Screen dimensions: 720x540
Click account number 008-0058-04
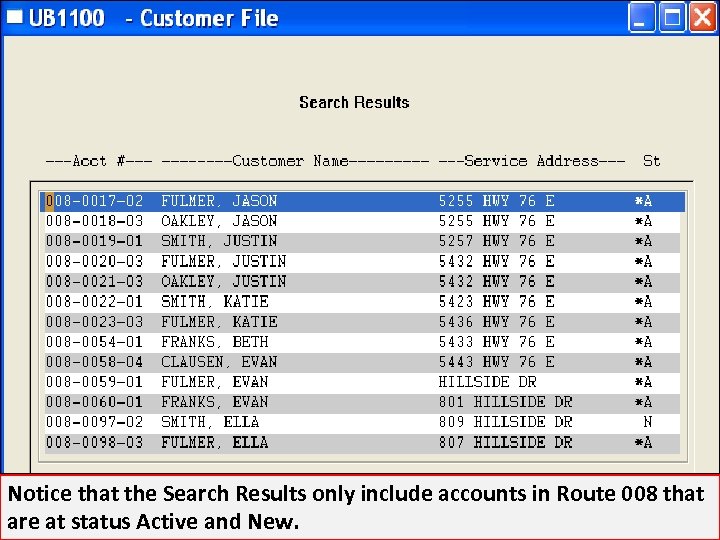tap(94, 362)
